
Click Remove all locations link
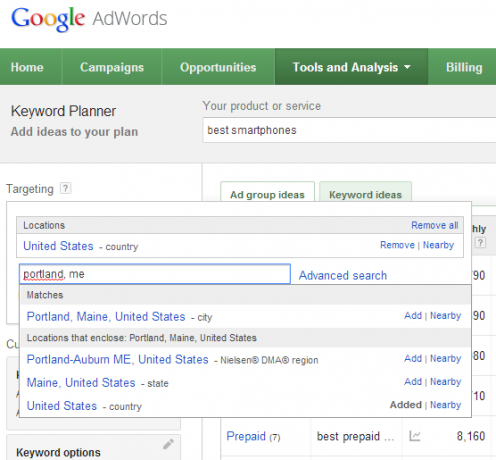click(x=435, y=225)
